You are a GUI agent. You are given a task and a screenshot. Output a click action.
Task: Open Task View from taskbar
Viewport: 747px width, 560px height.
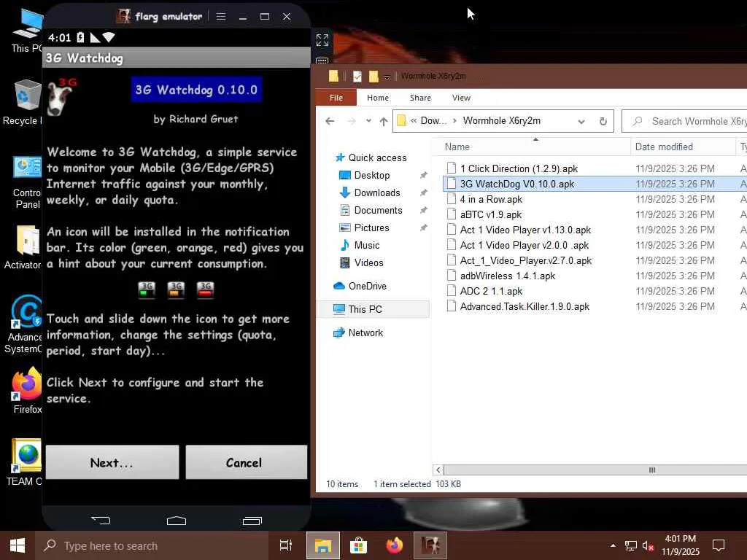click(285, 545)
